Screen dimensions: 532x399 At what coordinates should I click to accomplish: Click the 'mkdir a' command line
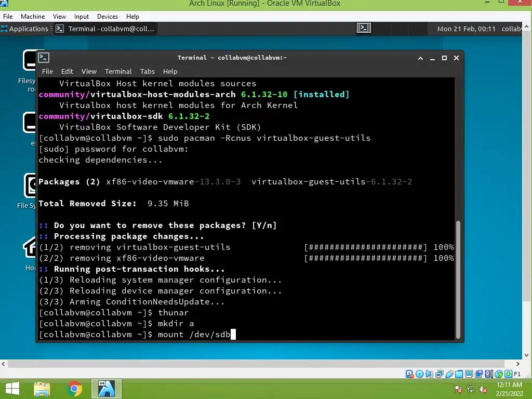pos(116,324)
